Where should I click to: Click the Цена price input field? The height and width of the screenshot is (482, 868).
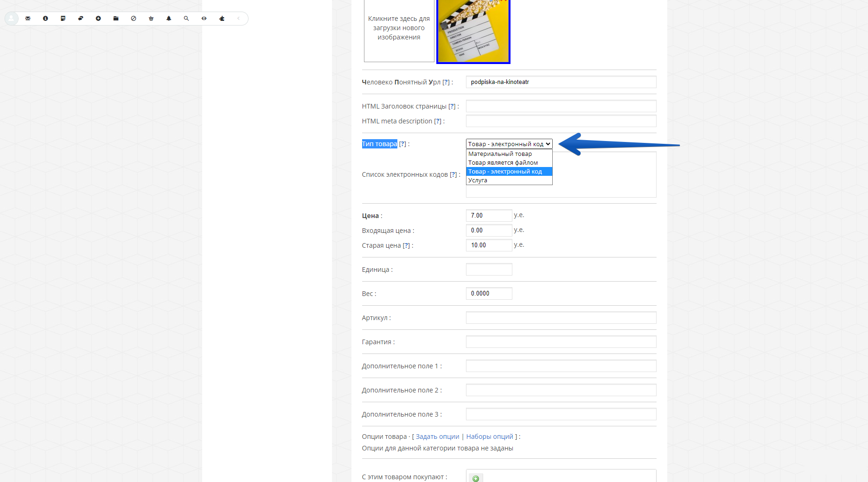489,216
